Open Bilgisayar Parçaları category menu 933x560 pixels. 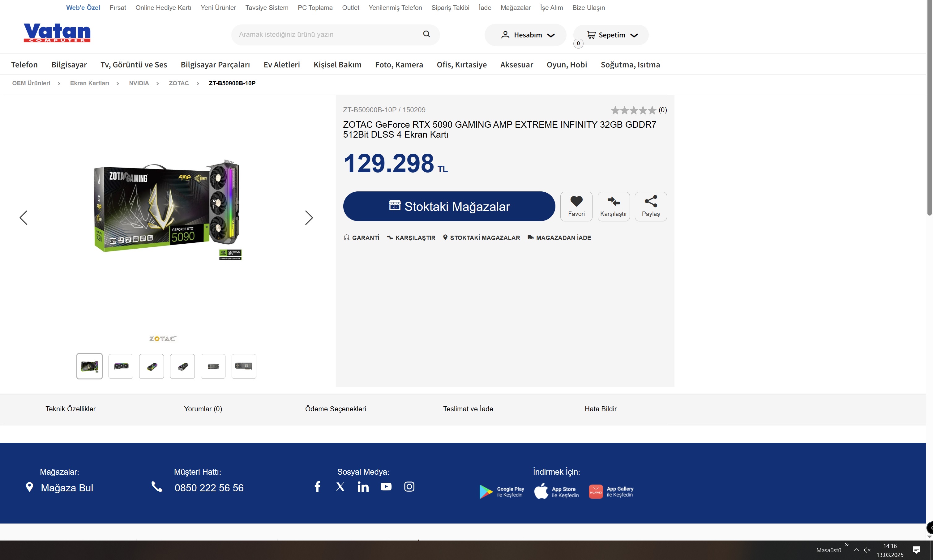215,65
